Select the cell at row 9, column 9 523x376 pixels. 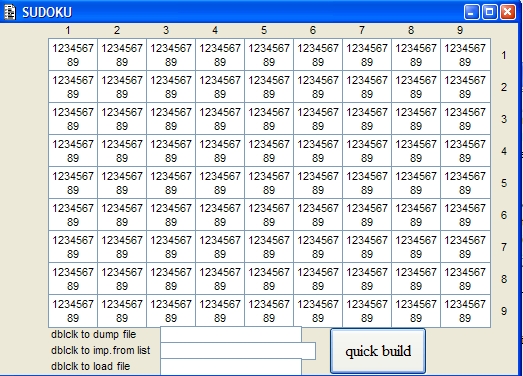(x=465, y=311)
